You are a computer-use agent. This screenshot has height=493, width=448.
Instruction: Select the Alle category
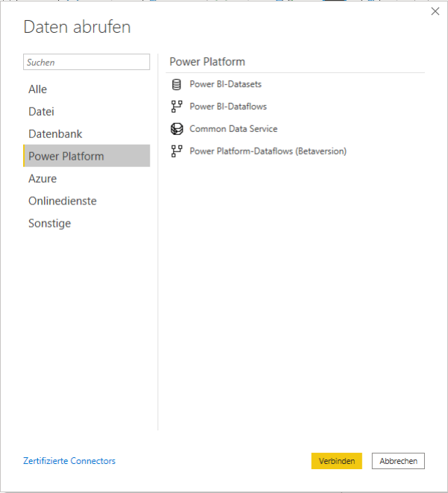[86, 90]
